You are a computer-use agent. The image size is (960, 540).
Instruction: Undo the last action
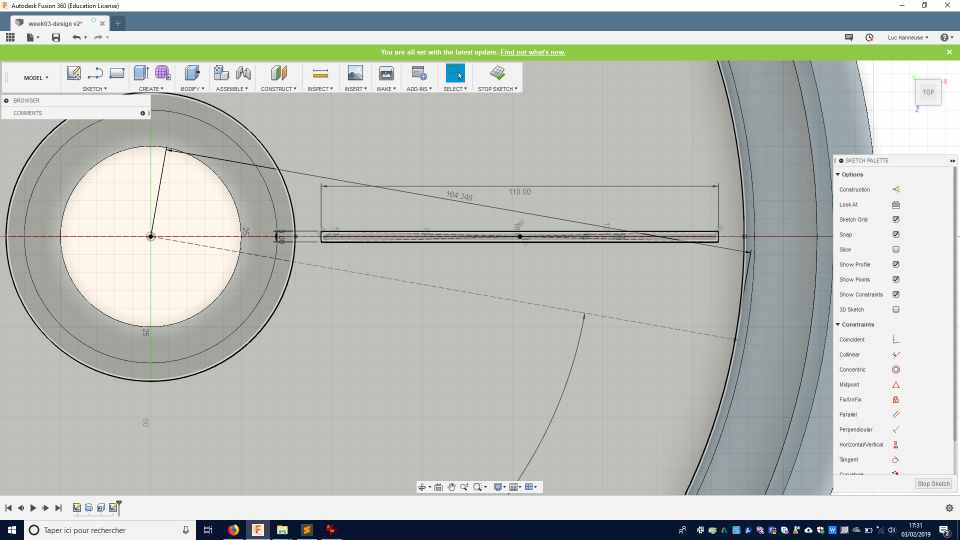click(77, 37)
